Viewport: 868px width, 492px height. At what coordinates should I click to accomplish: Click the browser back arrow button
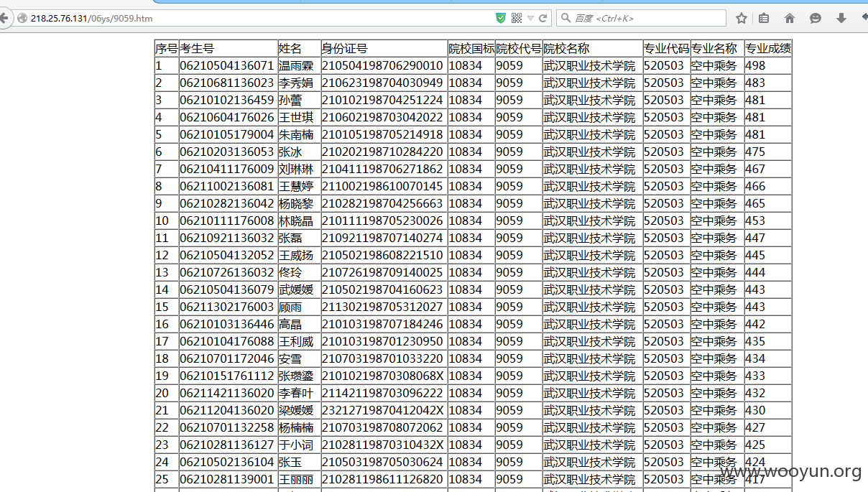(x=4, y=18)
